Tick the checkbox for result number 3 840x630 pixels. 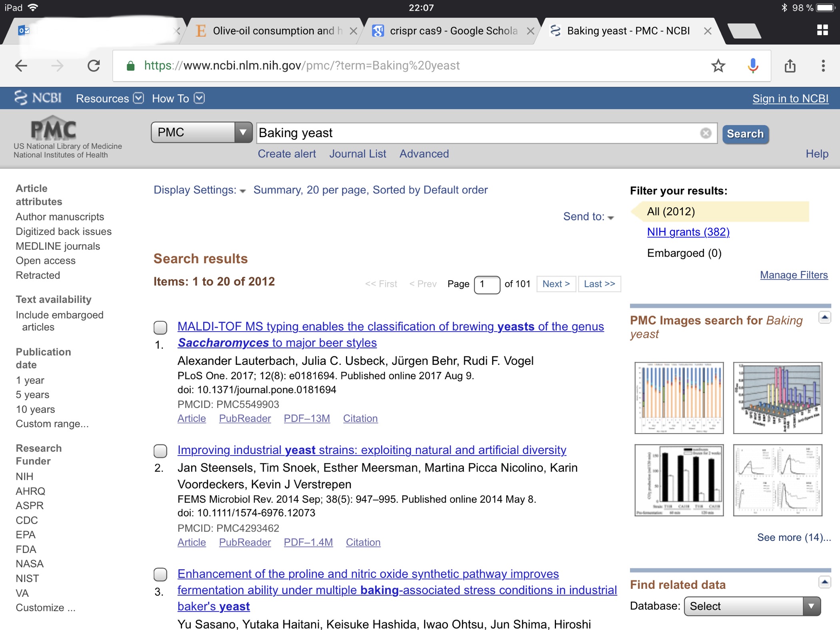pos(160,574)
